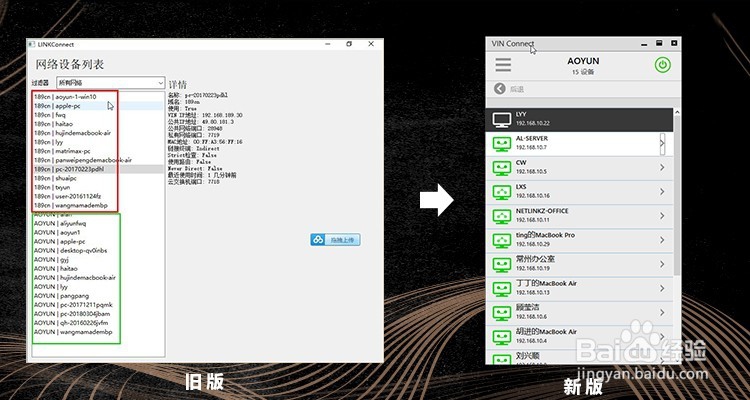The height and width of the screenshot is (400, 750).
Task: Select 'AOYUN | apple-pc' in the list
Action: [59, 242]
